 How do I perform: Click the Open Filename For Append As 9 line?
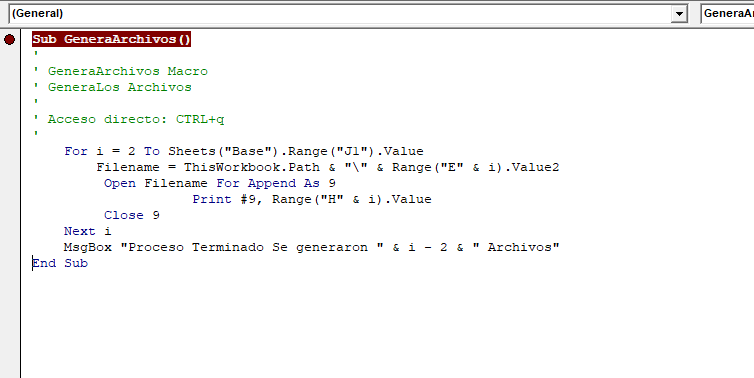tap(220, 183)
